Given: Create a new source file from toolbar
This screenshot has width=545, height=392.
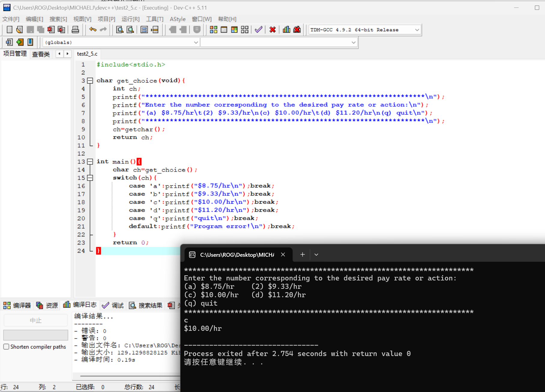Looking at the screenshot, I should [x=9, y=30].
